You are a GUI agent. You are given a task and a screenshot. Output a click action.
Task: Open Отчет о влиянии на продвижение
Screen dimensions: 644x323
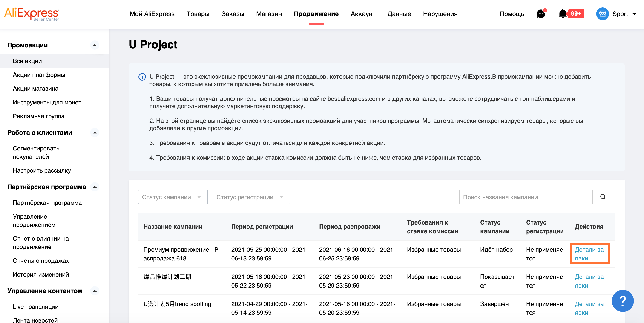pyautogui.click(x=41, y=242)
